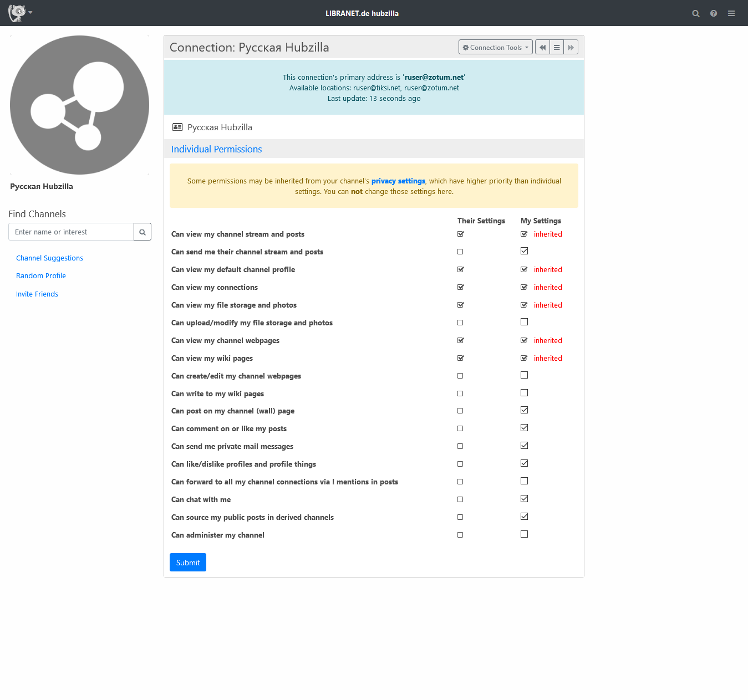Click the 'Their Settings' column header
Image resolution: width=748 pixels, height=700 pixels.
coord(481,221)
